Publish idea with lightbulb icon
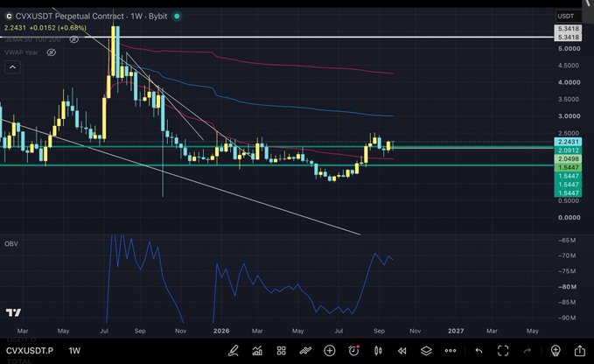 pos(556,351)
